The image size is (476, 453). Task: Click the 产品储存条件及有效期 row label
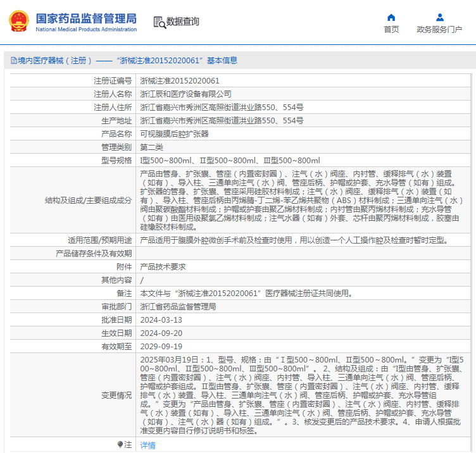(x=94, y=253)
